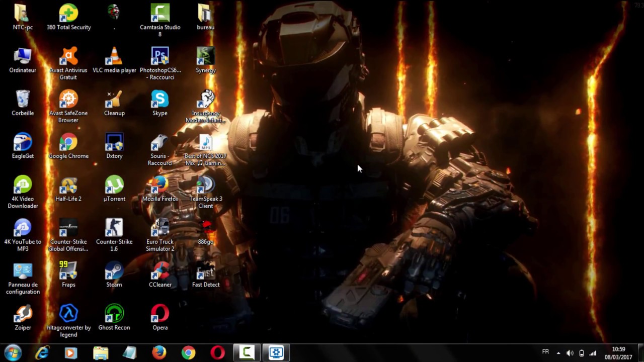
Task: Open the µTorrent desktop shortcut
Action: 114,186
